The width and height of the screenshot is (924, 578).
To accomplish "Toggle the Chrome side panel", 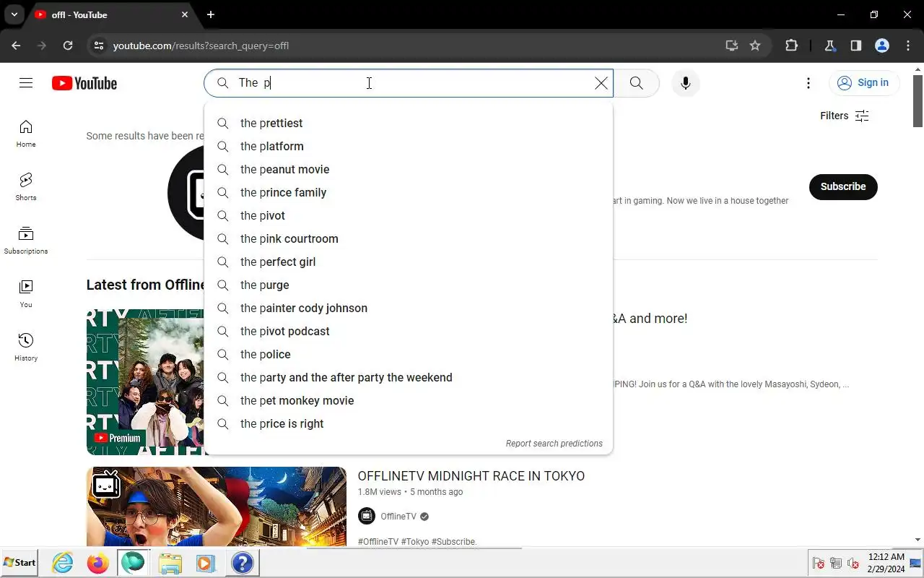I will pyautogui.click(x=855, y=46).
